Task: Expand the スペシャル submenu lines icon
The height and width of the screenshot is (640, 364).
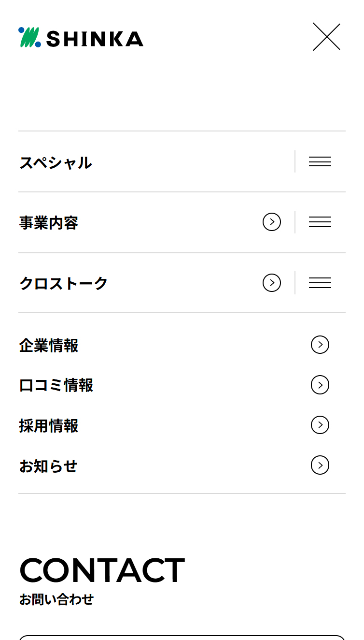Action: tap(320, 161)
